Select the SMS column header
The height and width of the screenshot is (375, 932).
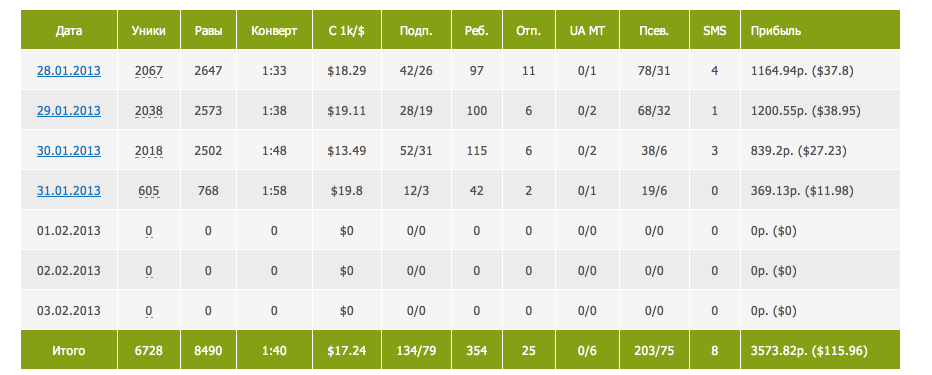tap(714, 30)
